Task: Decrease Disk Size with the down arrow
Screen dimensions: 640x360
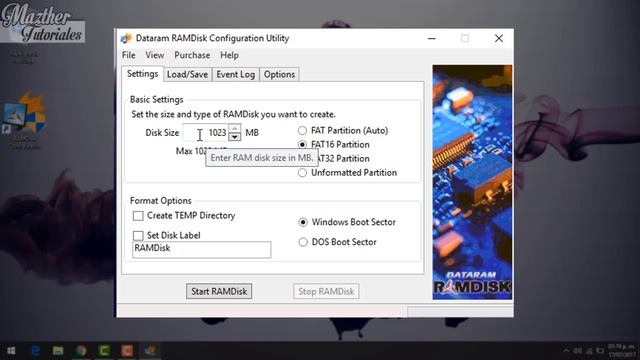Action: [234, 137]
